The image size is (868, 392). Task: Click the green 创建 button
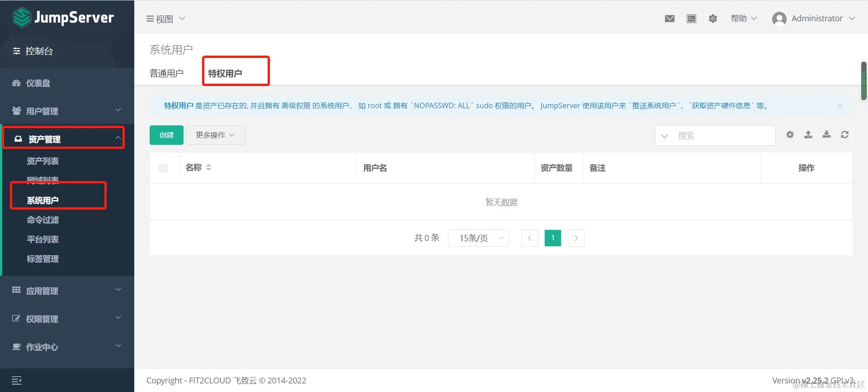[x=166, y=135]
